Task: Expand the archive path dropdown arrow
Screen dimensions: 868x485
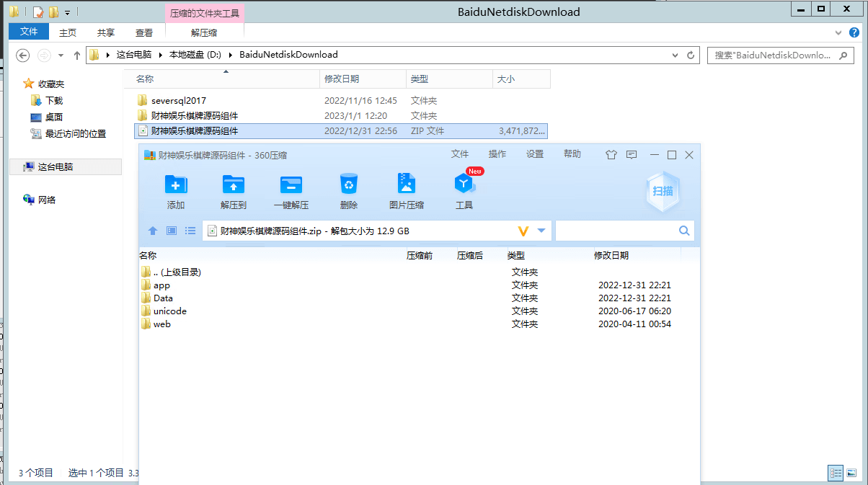Action: point(541,231)
